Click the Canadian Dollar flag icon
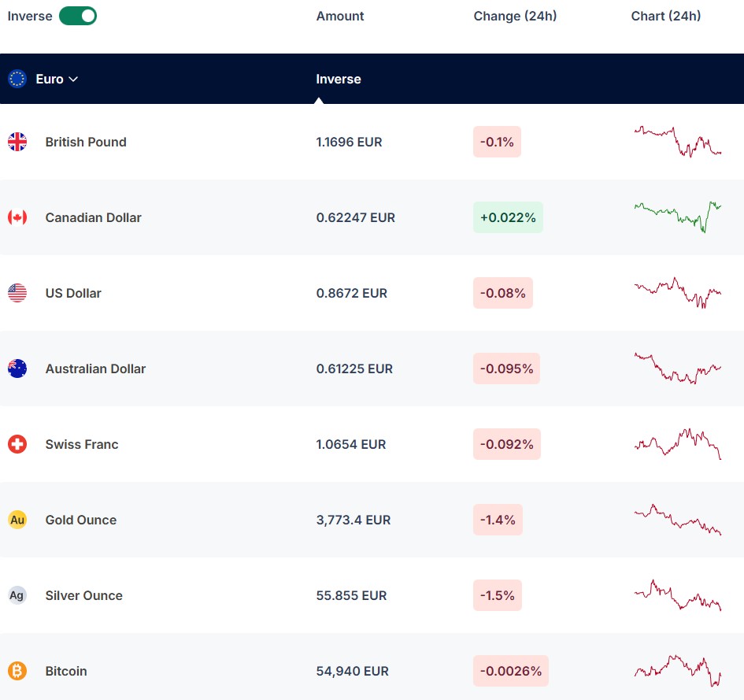744x700 pixels. (x=17, y=217)
